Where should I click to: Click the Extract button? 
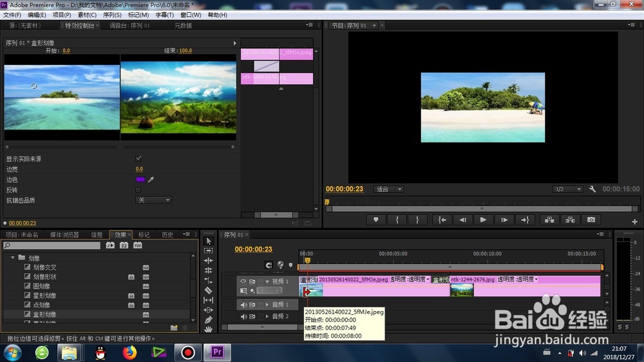click(570, 220)
